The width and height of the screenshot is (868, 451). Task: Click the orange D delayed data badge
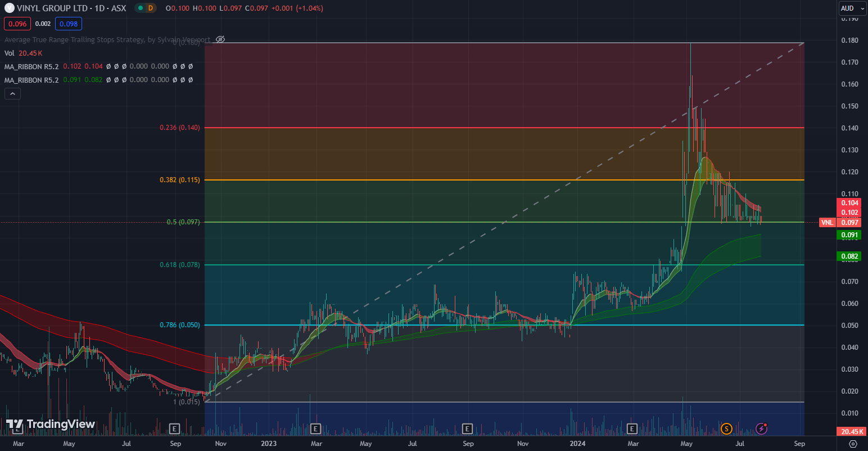click(x=150, y=8)
